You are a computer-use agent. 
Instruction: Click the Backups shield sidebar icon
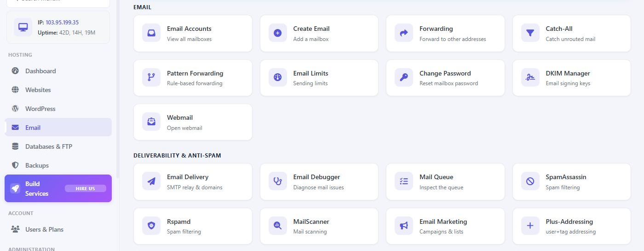point(15,165)
